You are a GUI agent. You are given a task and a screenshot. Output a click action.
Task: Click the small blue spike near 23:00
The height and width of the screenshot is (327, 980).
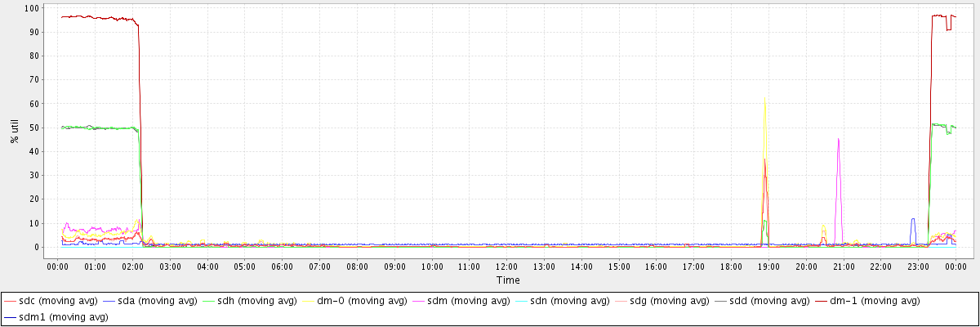tap(913, 219)
